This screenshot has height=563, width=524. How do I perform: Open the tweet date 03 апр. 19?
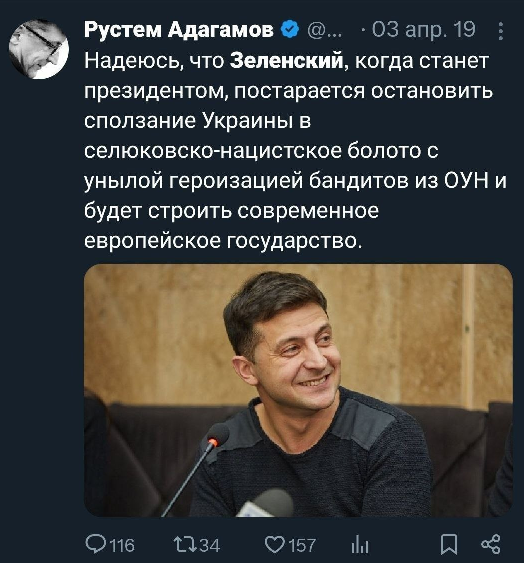tap(424, 29)
